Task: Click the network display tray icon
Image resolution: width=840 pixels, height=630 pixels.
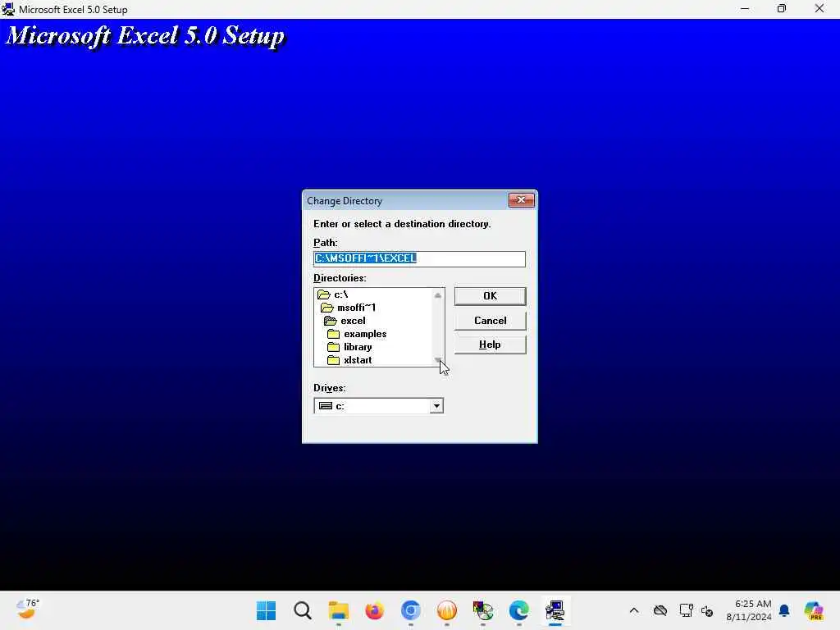Action: (x=687, y=610)
